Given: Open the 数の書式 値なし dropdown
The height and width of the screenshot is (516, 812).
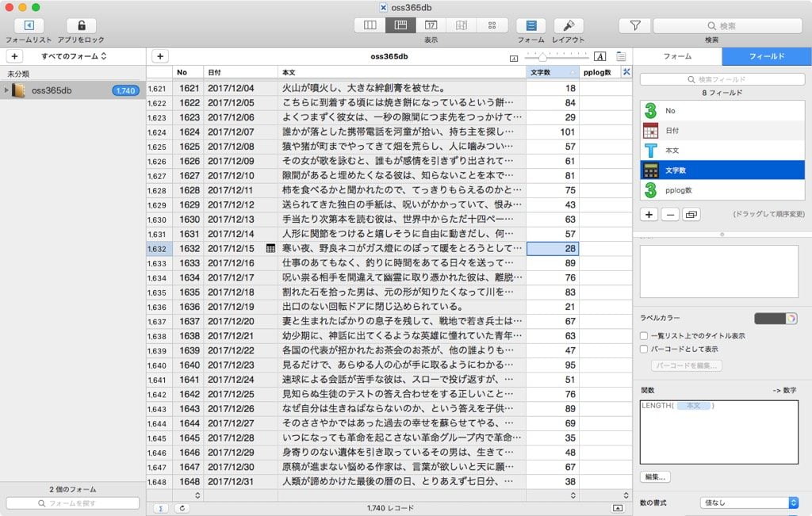Looking at the screenshot, I should tap(749, 503).
